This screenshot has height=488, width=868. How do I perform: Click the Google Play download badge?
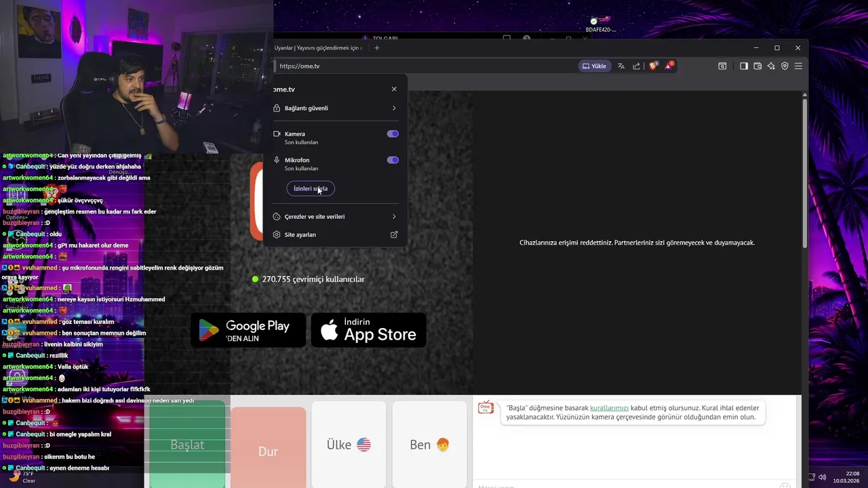(248, 330)
